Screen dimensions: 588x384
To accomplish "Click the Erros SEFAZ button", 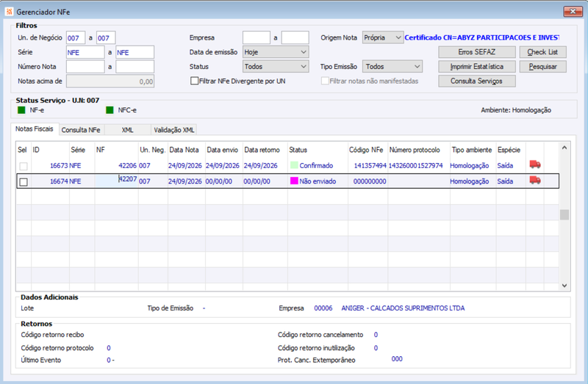I will [476, 52].
